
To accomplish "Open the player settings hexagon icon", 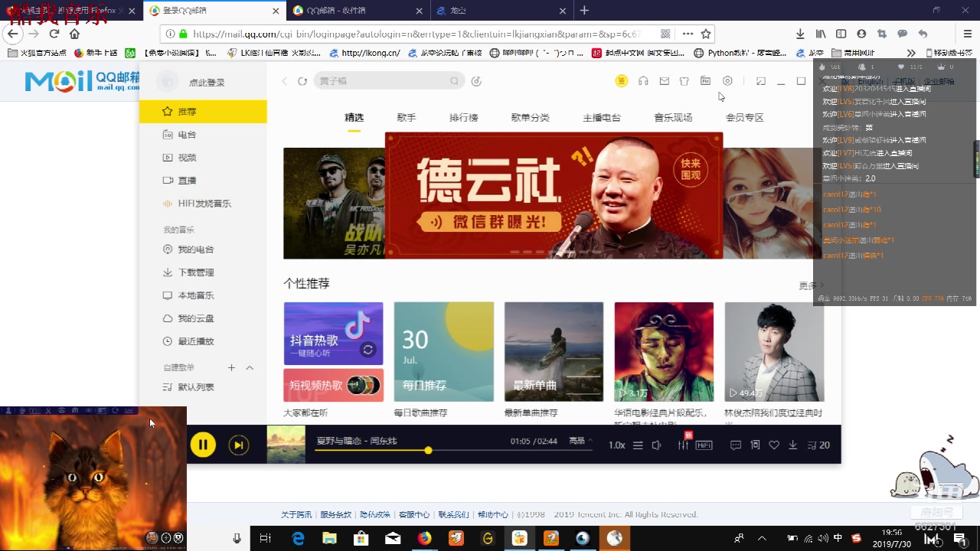I will coord(727,81).
